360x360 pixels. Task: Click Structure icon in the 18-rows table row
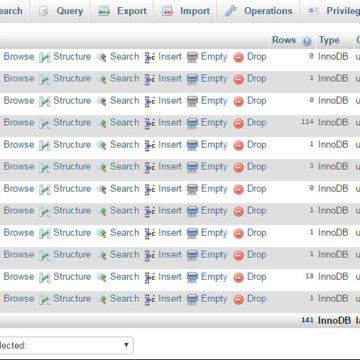pyautogui.click(x=45, y=278)
